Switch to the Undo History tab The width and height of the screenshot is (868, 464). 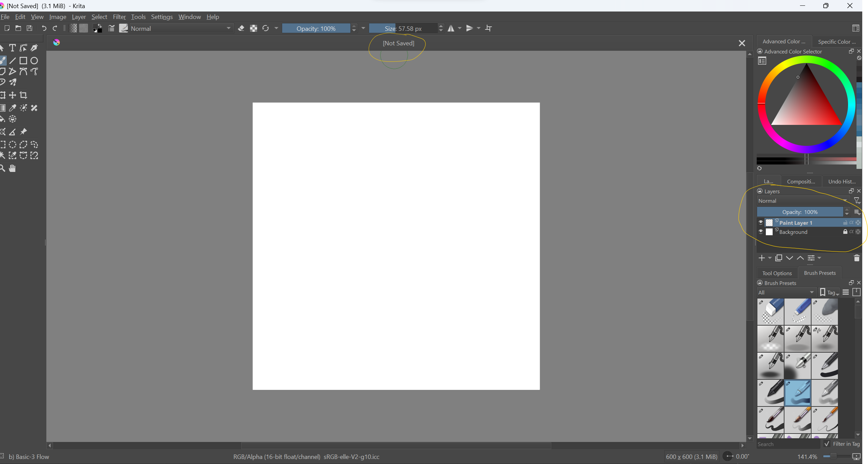[842, 181]
